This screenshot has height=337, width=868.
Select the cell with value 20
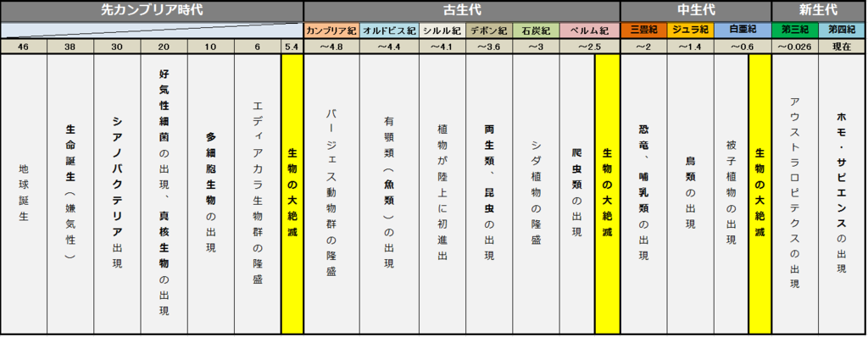point(164,47)
